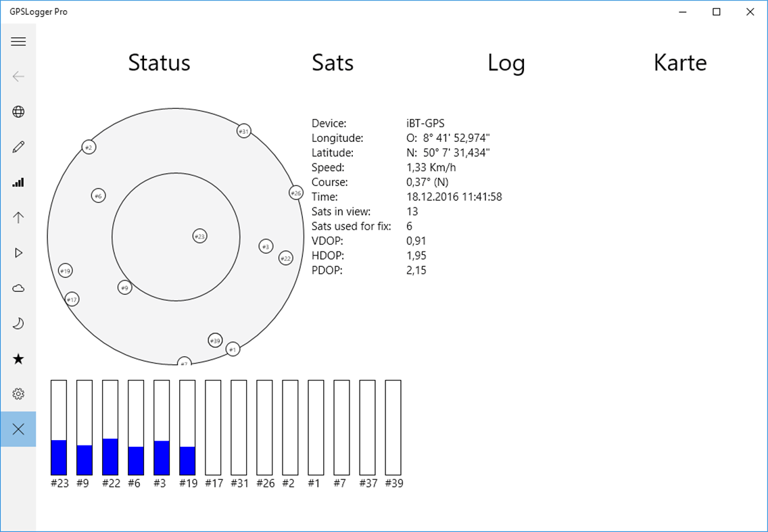
Task: Activate the star favorites toggle
Action: click(x=18, y=358)
